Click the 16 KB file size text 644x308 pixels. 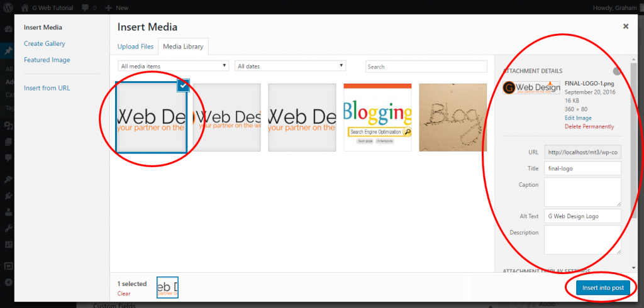coord(571,101)
